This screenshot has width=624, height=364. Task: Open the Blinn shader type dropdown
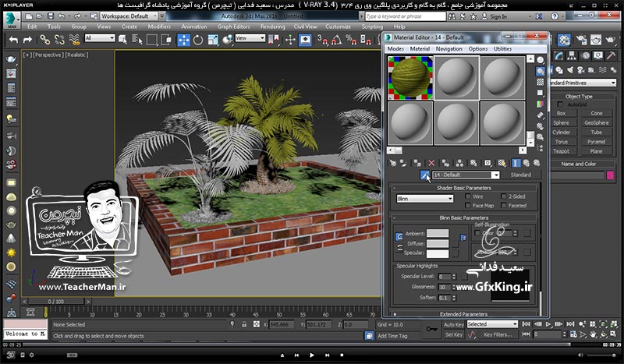pyautogui.click(x=424, y=199)
